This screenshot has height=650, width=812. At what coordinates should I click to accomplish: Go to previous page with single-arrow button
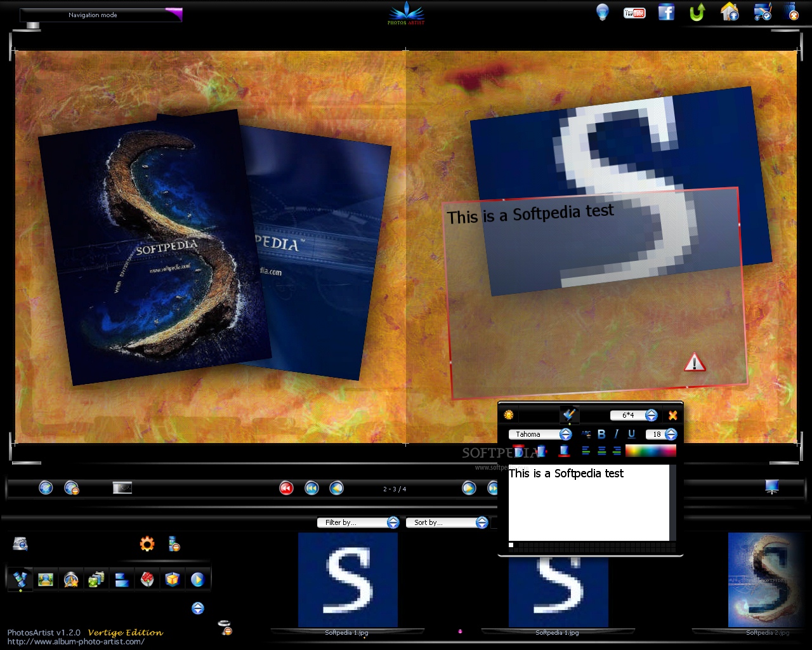pyautogui.click(x=336, y=487)
